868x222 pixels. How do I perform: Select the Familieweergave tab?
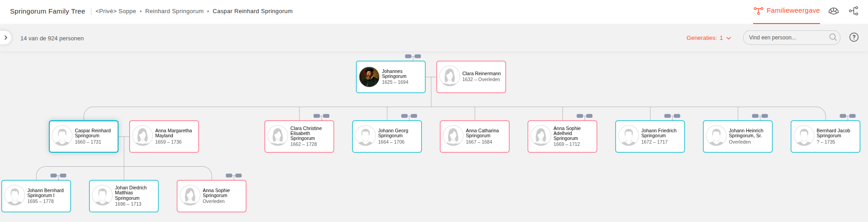pyautogui.click(x=787, y=11)
